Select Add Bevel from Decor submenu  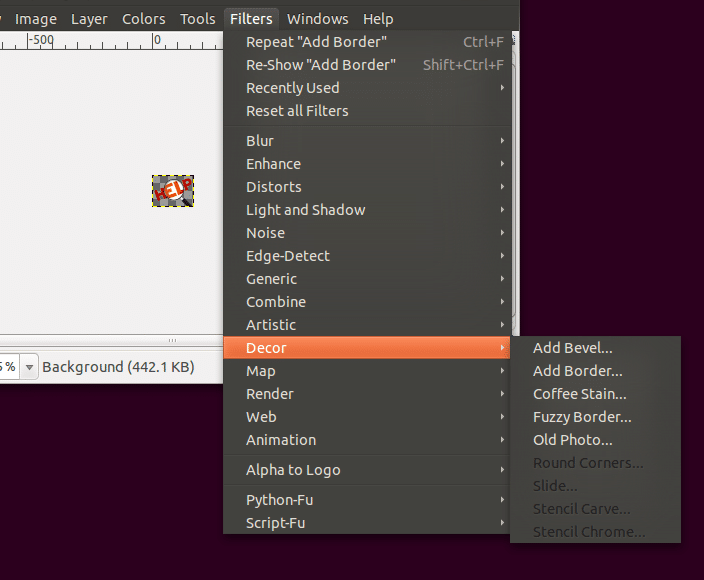coord(572,348)
